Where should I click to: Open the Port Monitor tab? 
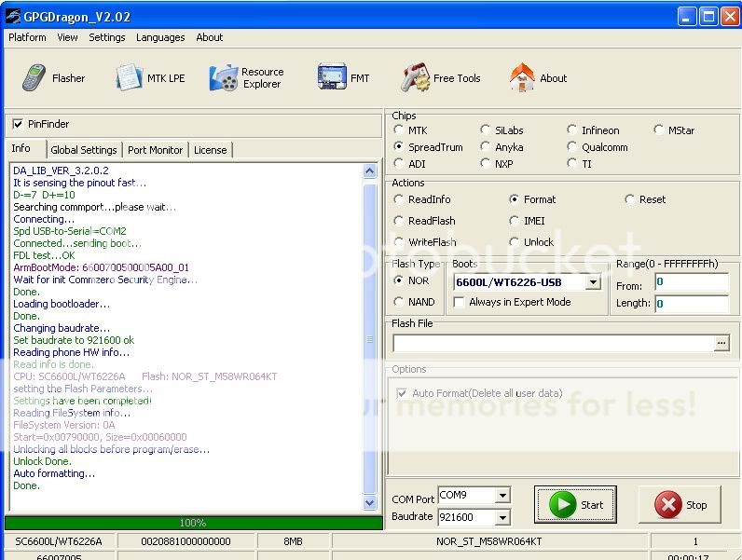click(156, 150)
